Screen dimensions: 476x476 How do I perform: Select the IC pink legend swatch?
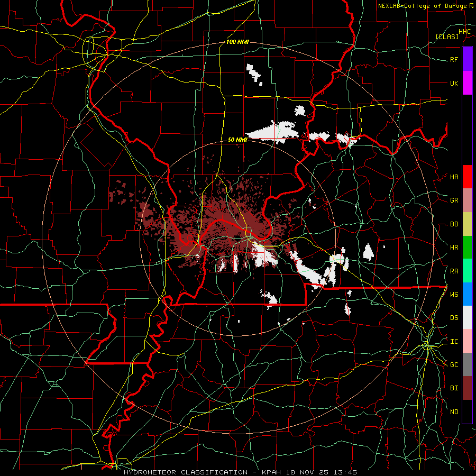tap(467, 341)
